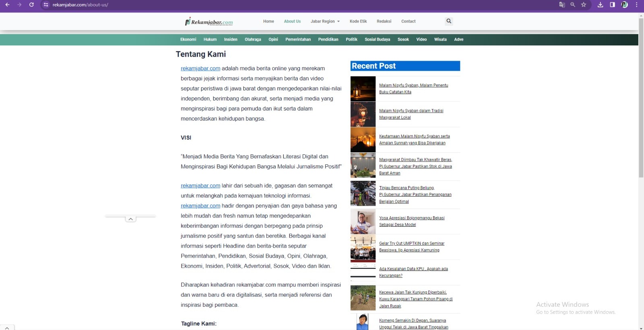Click the first rekamjabar.com link in intro paragraph
This screenshot has height=330, width=644.
(200, 68)
